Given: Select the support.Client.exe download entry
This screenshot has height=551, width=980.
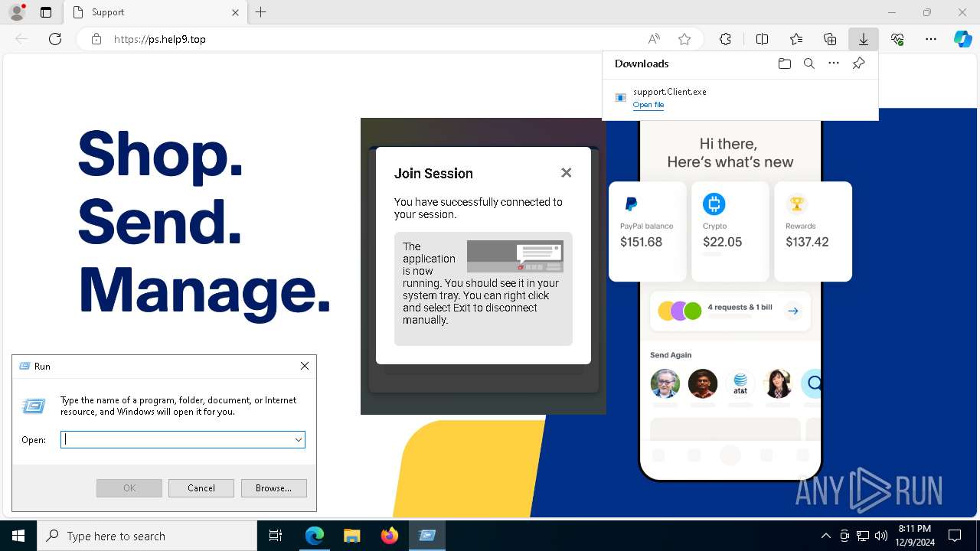Looking at the screenshot, I should click(x=740, y=98).
